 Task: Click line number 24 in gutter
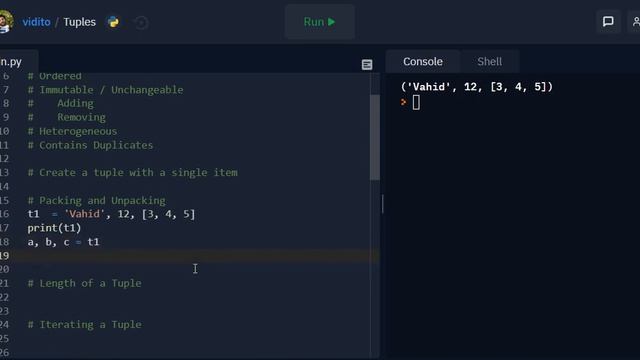[x=4, y=324]
